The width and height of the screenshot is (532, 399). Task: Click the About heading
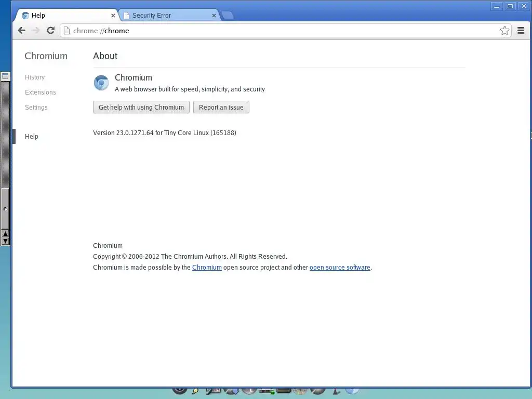coord(105,56)
